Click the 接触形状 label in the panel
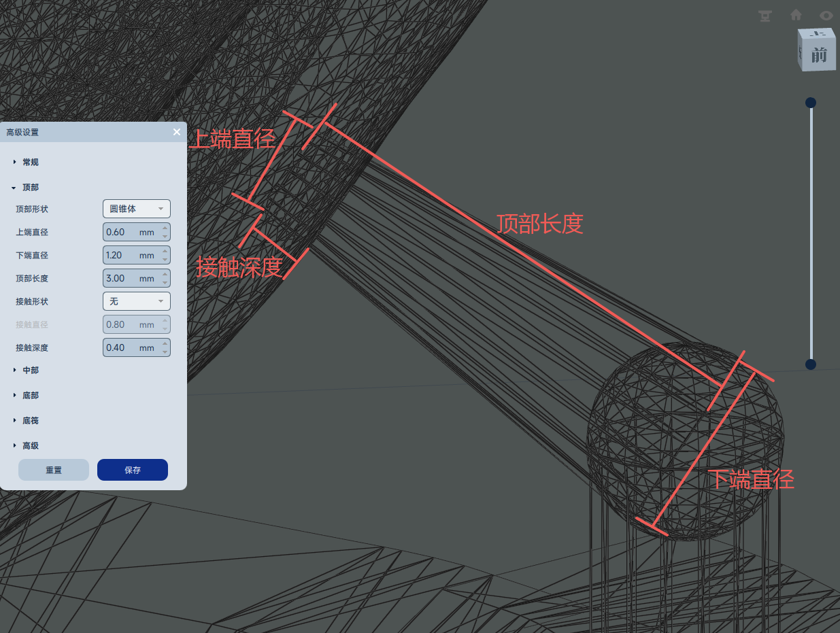 tap(32, 301)
